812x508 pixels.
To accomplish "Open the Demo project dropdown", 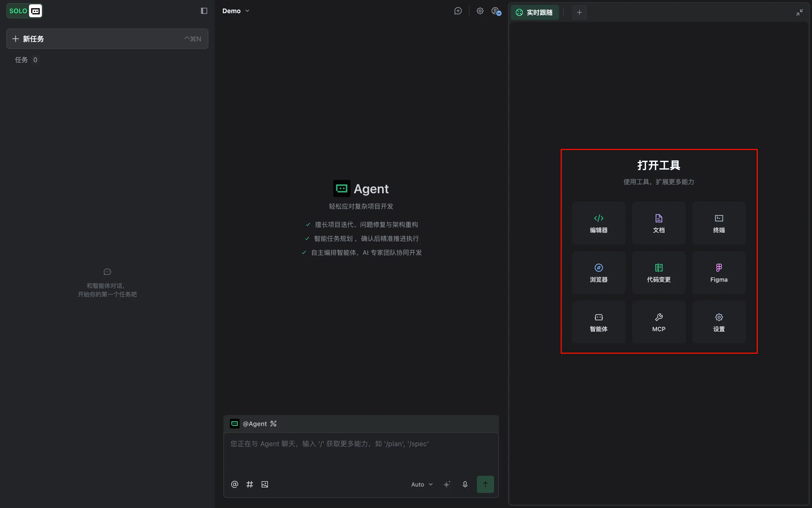I will point(236,11).
